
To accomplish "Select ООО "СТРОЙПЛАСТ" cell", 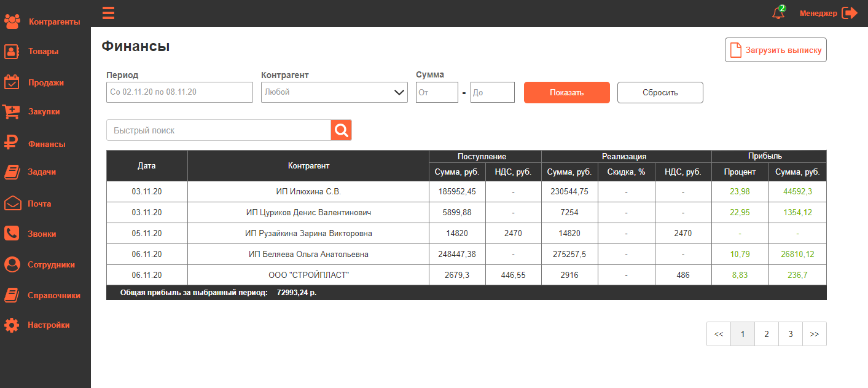I will pos(308,275).
